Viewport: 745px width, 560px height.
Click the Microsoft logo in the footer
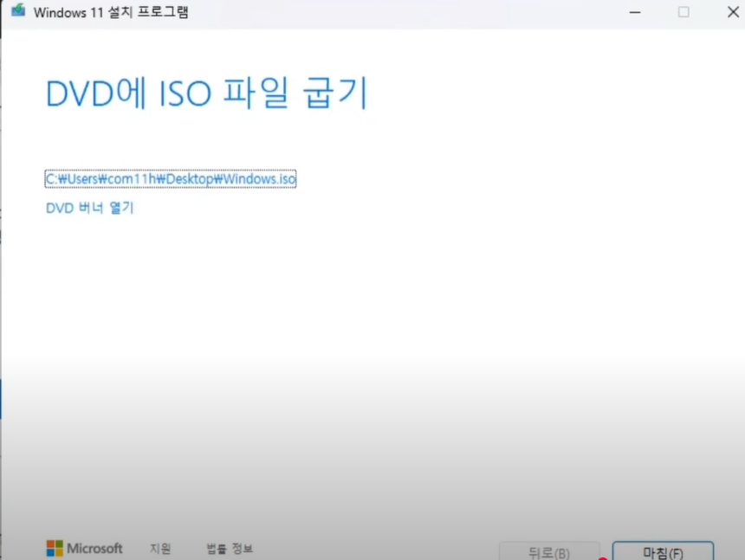click(x=84, y=548)
